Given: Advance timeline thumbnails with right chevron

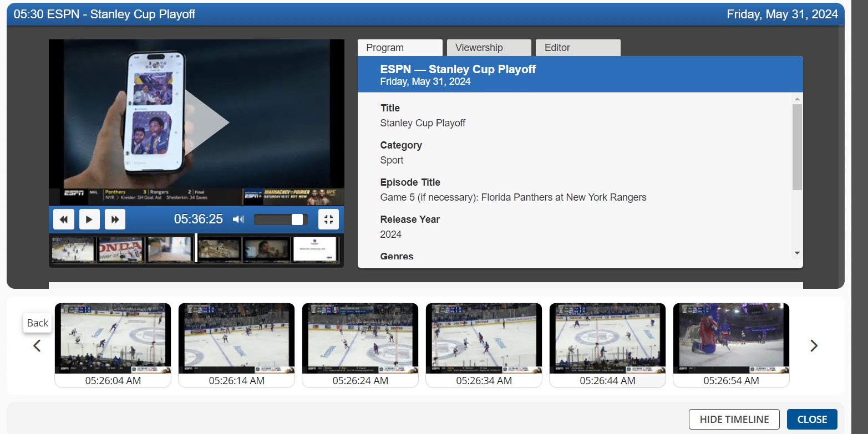Looking at the screenshot, I should coord(814,346).
